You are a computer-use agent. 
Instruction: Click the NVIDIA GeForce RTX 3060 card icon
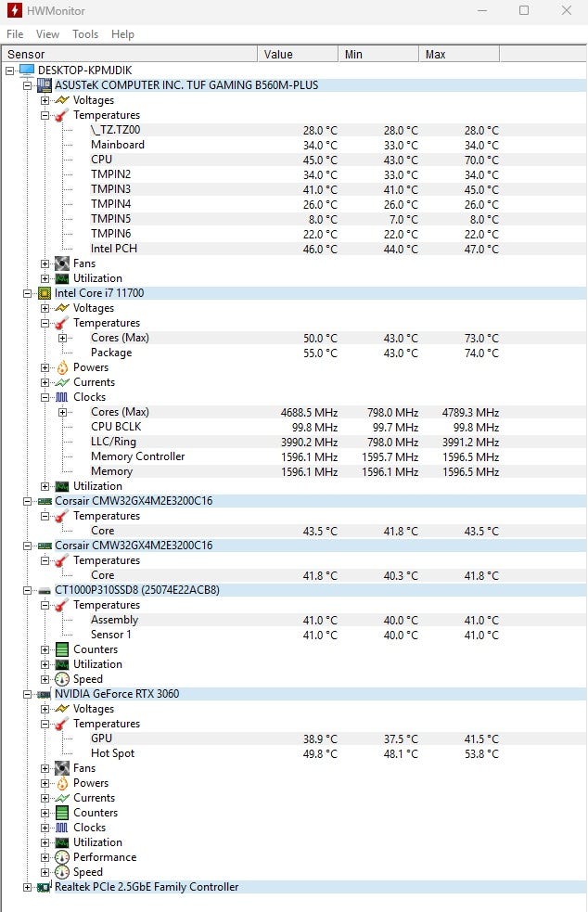pyautogui.click(x=45, y=694)
